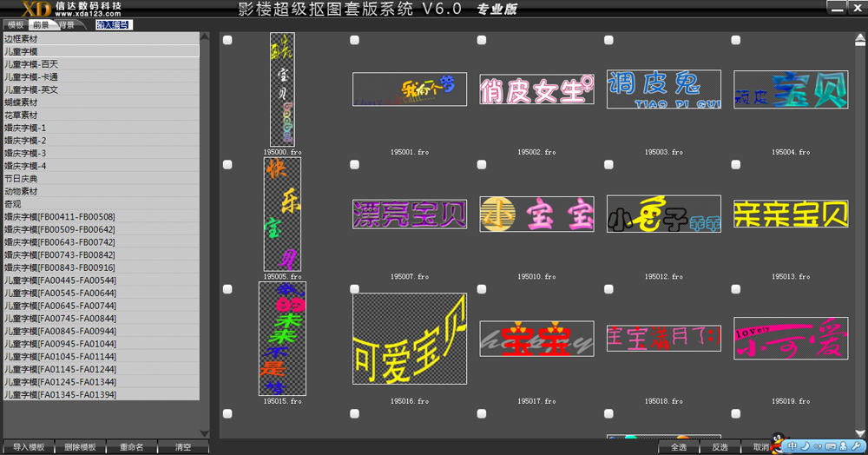Tick the checkbox for 195003.fro
This screenshot has height=455, width=868.
(609, 40)
